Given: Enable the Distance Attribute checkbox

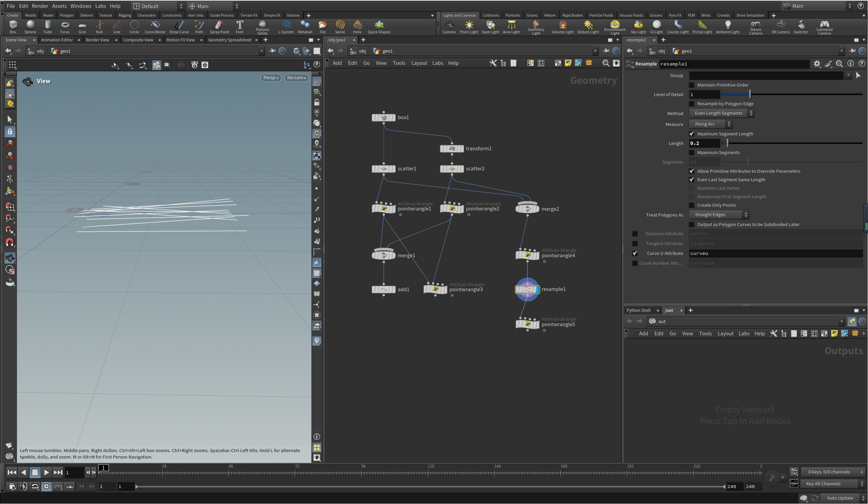Looking at the screenshot, I should [x=635, y=234].
